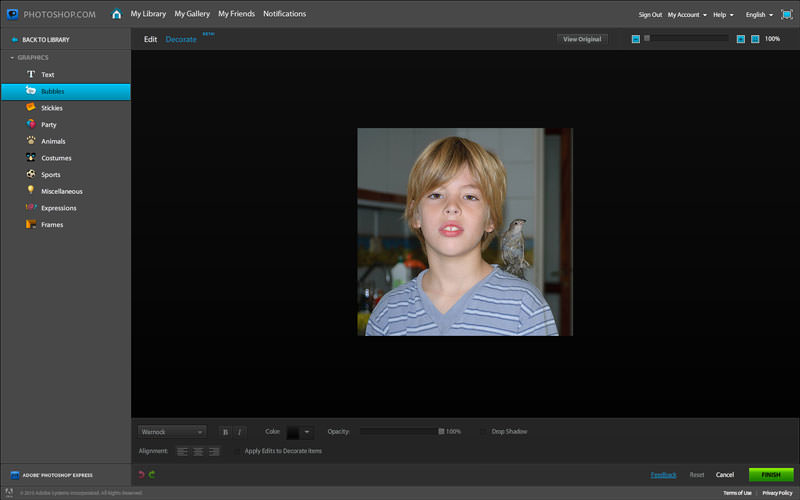Toggle italic formatting
This screenshot has height=500, width=800.
[x=239, y=432]
